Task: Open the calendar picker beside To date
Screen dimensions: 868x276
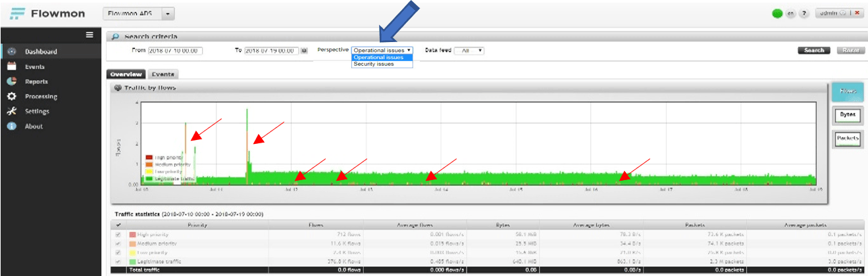Action: (x=304, y=51)
